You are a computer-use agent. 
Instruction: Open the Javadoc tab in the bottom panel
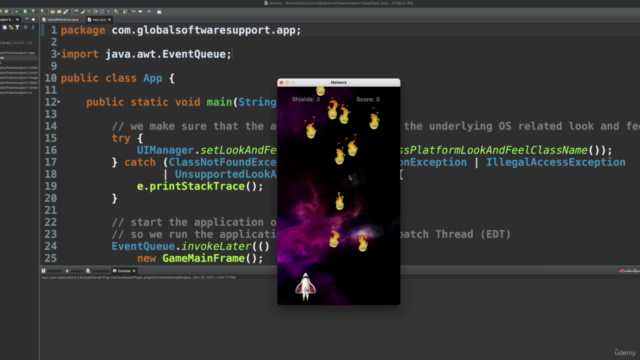74,271
